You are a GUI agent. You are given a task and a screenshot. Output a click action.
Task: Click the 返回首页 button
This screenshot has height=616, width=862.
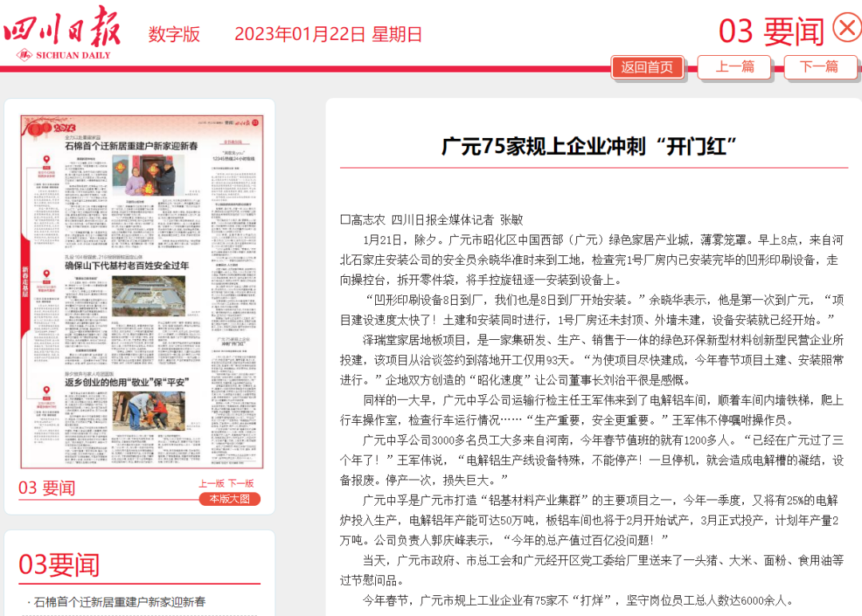pos(647,67)
